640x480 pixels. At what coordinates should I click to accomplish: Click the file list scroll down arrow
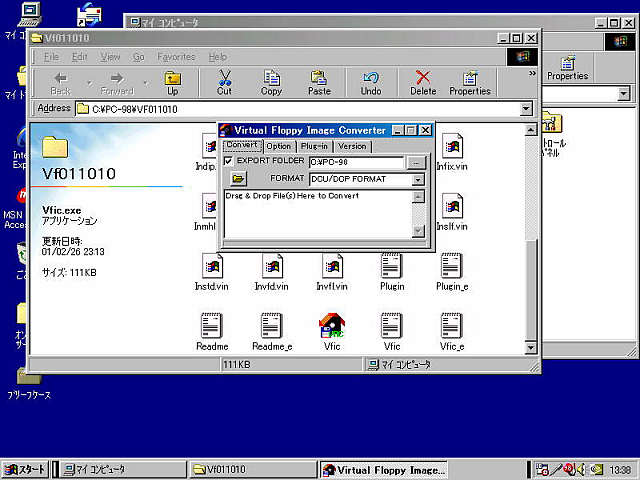pyautogui.click(x=530, y=348)
